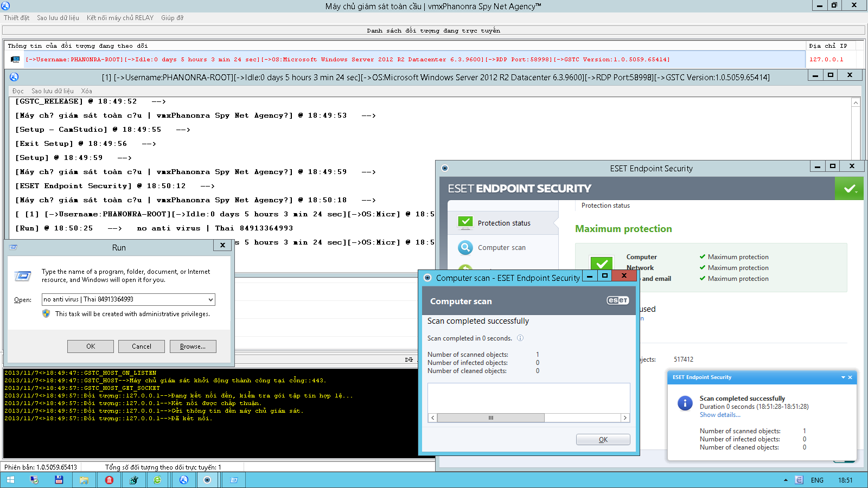Click Tổng số đối tượng status entry

tap(163, 467)
